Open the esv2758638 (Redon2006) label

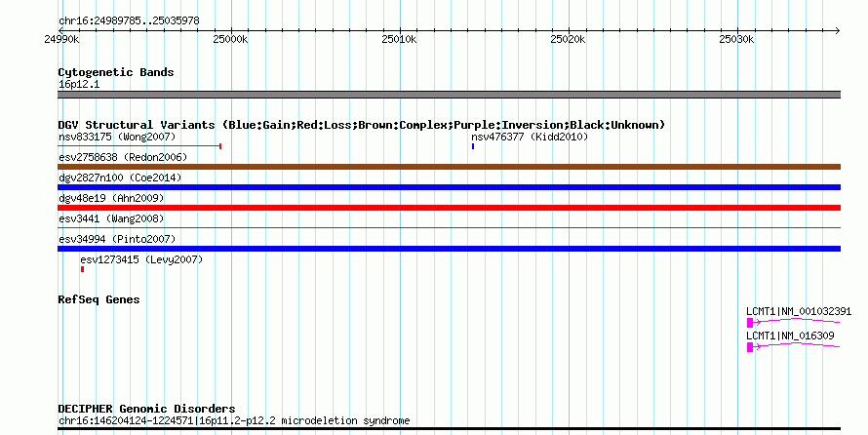(123, 157)
